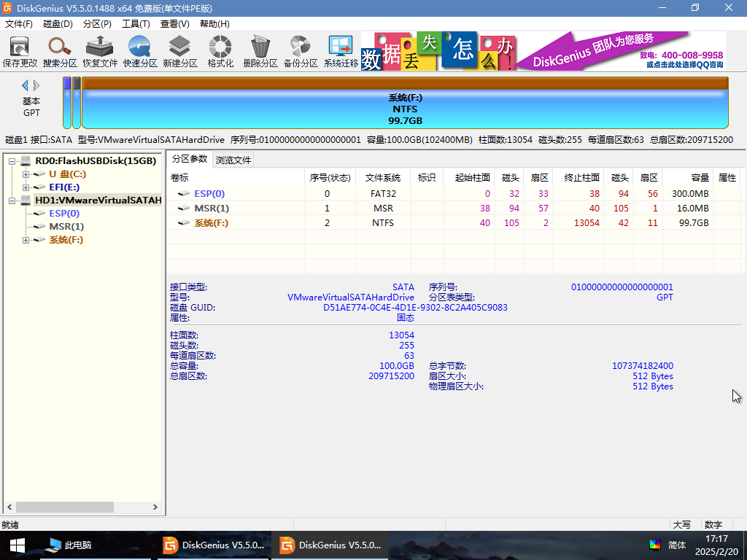Open the 工具(T) menu
This screenshot has width=747, height=560.
(136, 24)
